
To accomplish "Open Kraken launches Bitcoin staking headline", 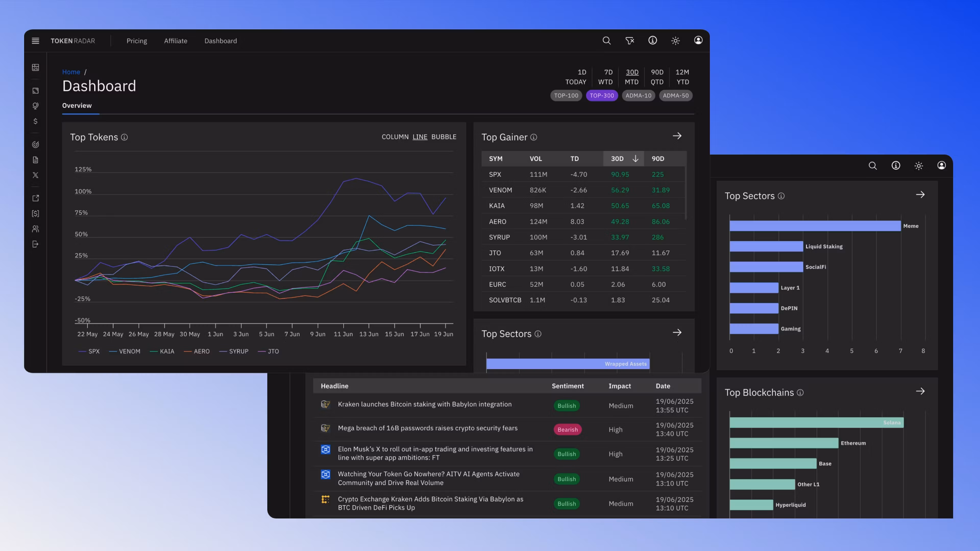I will click(425, 404).
